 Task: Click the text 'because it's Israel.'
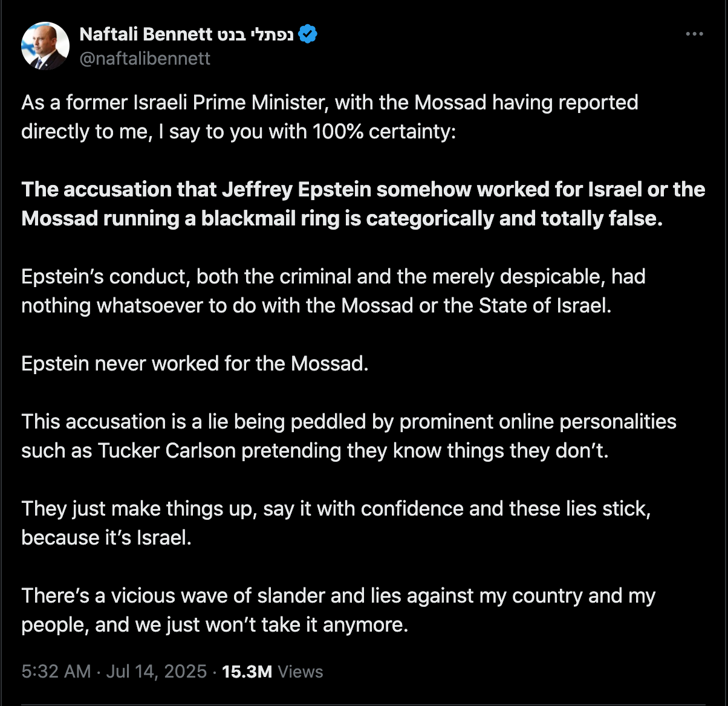[106, 537]
